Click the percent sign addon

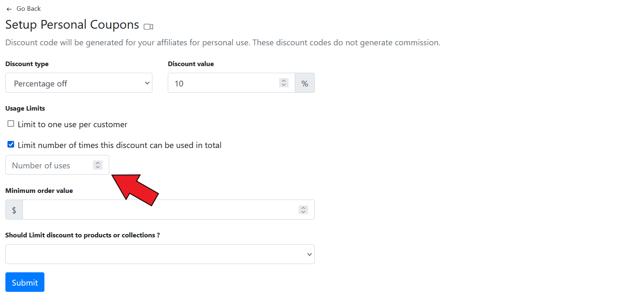[305, 84]
